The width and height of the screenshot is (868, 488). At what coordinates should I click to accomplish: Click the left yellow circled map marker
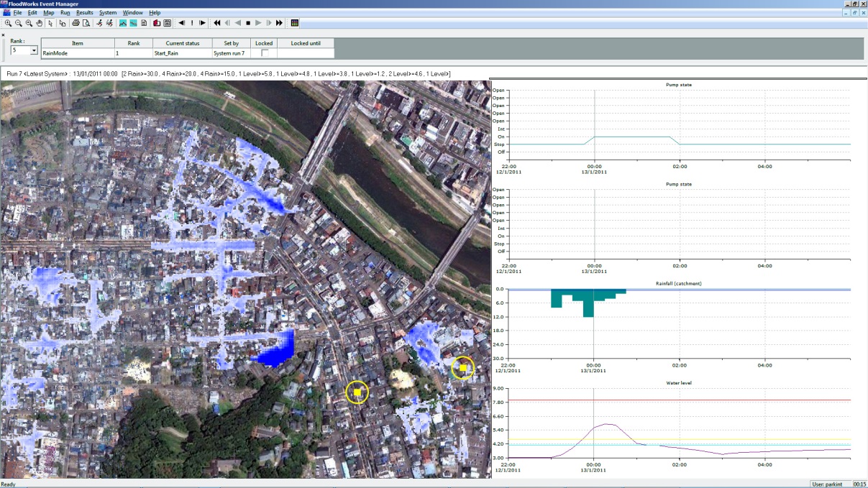pos(357,392)
